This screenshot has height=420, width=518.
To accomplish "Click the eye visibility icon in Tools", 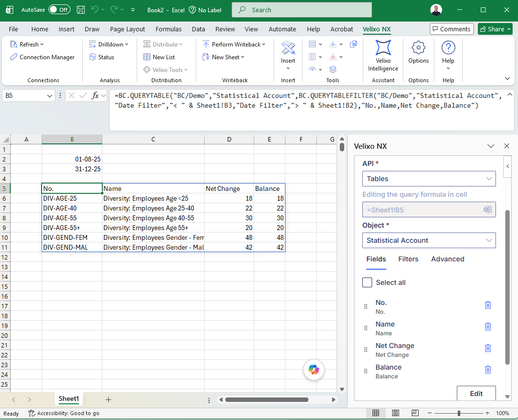I will (312, 69).
